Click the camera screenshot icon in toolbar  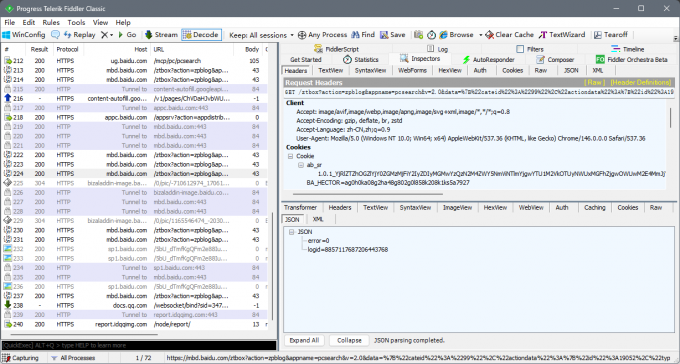pyautogui.click(x=418, y=35)
